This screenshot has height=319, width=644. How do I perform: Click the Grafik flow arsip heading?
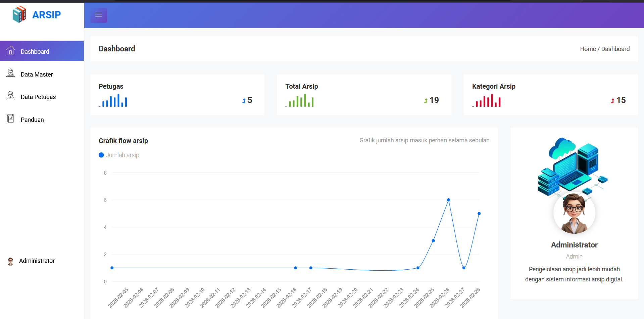click(x=123, y=141)
